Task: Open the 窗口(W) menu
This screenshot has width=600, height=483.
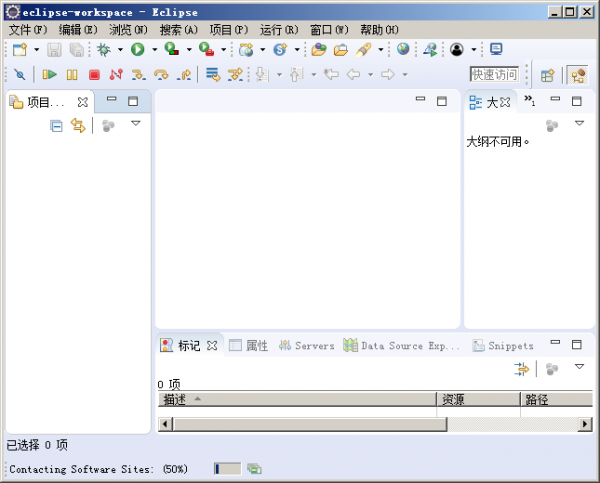Action: pos(329,29)
